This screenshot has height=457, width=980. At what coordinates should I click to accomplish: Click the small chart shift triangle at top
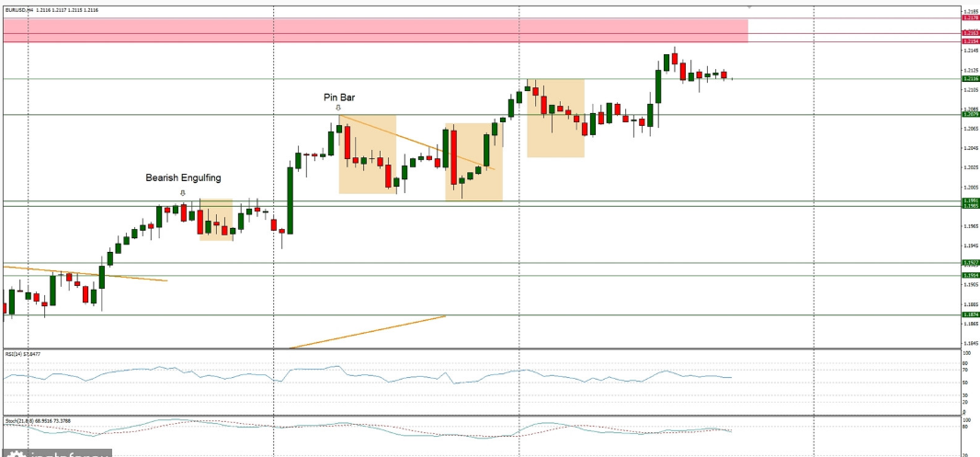pos(749,6)
